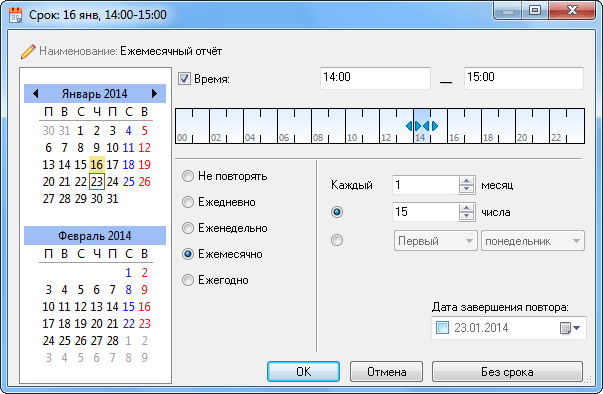
Task: Expand the end date dropdown arrow
Action: coord(576,328)
